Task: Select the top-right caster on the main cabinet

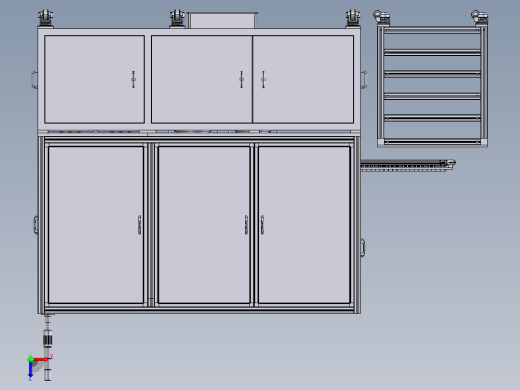Action: click(353, 18)
